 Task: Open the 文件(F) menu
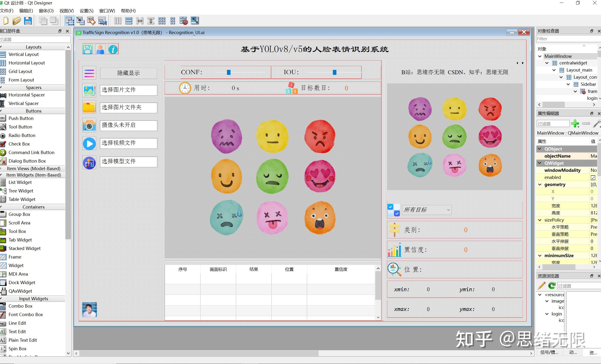click(x=7, y=11)
